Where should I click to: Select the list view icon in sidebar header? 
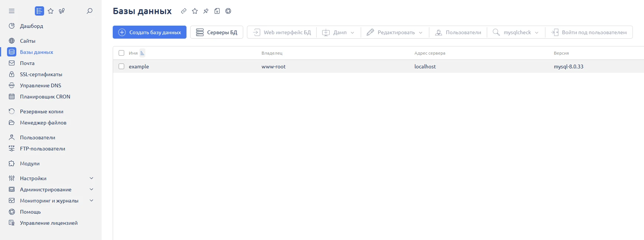tap(39, 11)
